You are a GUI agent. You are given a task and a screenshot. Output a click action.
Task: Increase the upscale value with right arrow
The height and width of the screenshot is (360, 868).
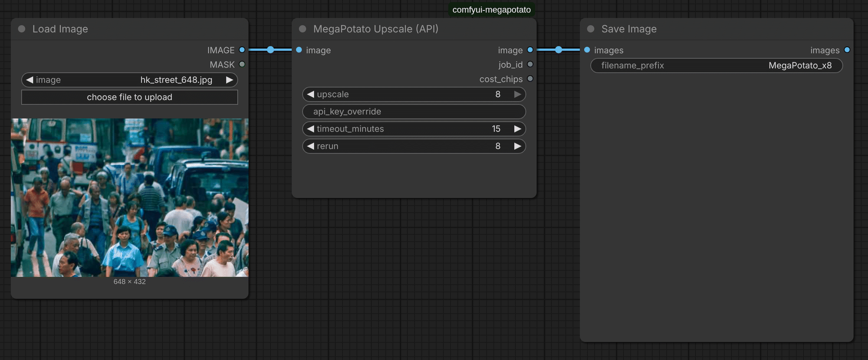518,94
